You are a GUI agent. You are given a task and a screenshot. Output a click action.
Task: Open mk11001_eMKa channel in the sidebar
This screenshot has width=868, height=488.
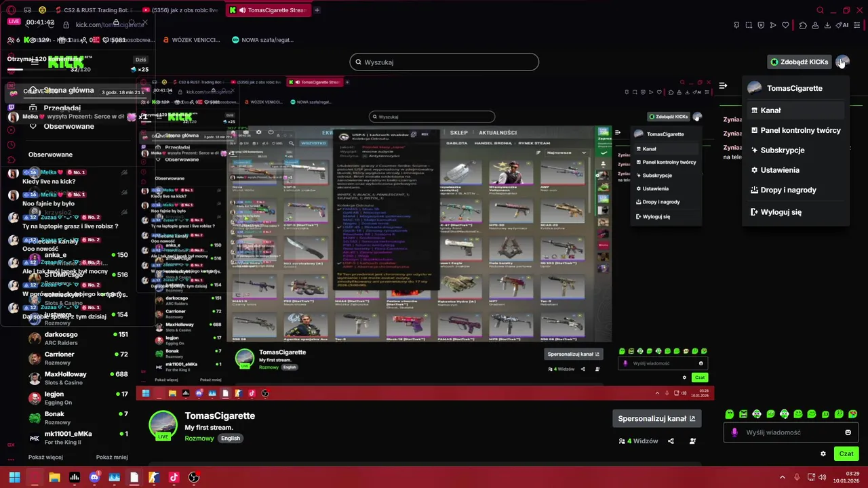pyautogui.click(x=78, y=437)
